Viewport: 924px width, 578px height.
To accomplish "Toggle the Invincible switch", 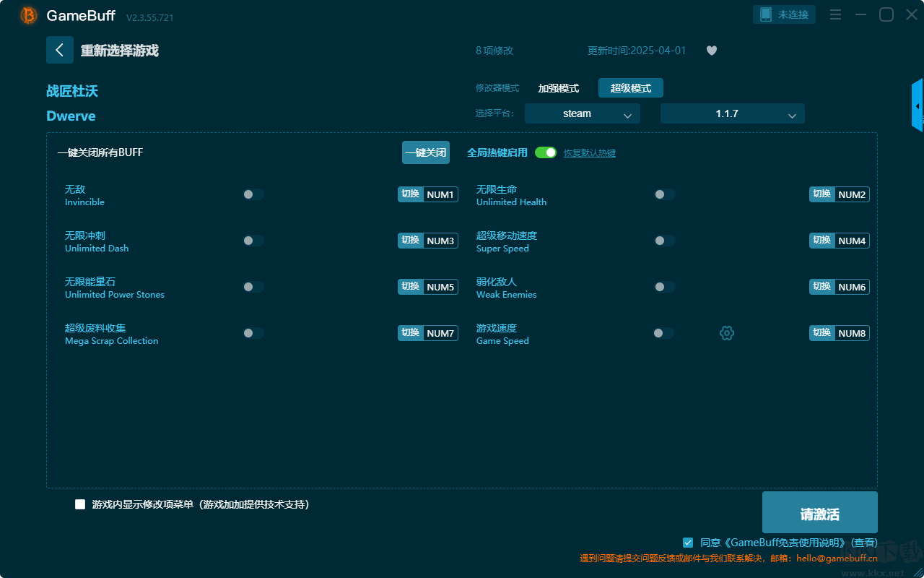I will pyautogui.click(x=253, y=194).
